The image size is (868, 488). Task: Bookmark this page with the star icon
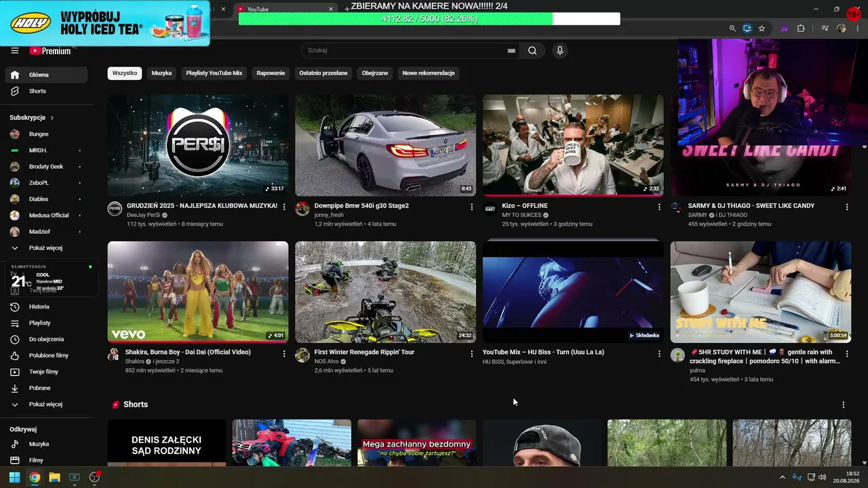(x=762, y=28)
